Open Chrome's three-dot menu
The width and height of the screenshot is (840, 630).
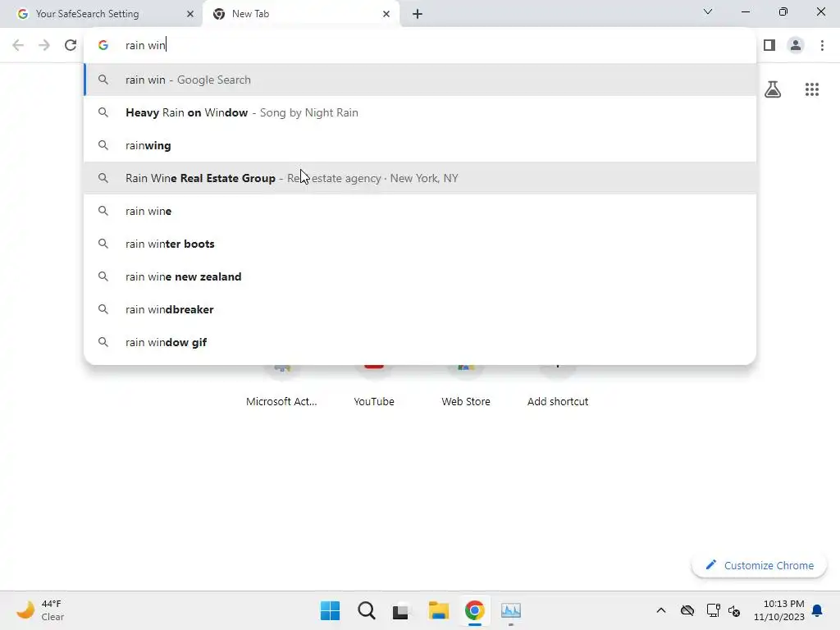click(822, 45)
